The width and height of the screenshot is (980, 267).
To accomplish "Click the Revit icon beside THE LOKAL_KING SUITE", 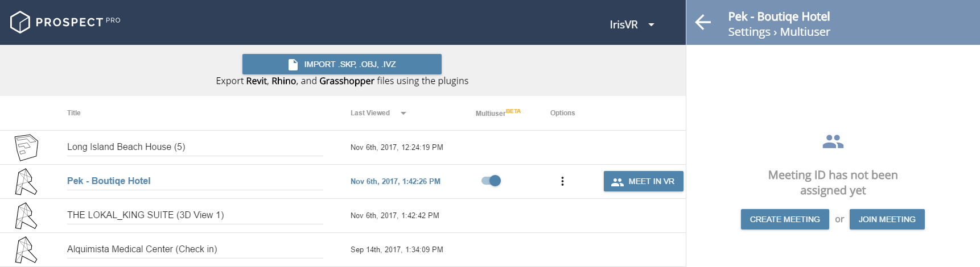I will 26,215.
